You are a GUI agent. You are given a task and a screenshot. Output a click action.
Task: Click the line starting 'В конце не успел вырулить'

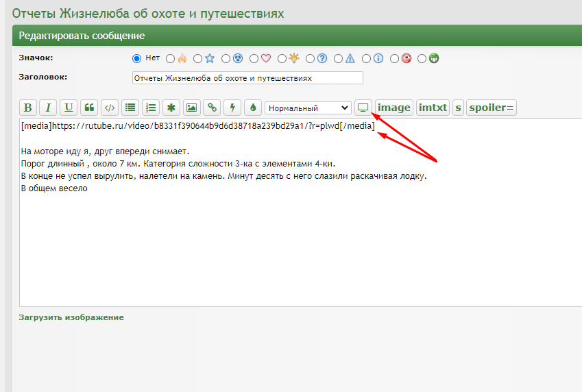click(x=223, y=176)
